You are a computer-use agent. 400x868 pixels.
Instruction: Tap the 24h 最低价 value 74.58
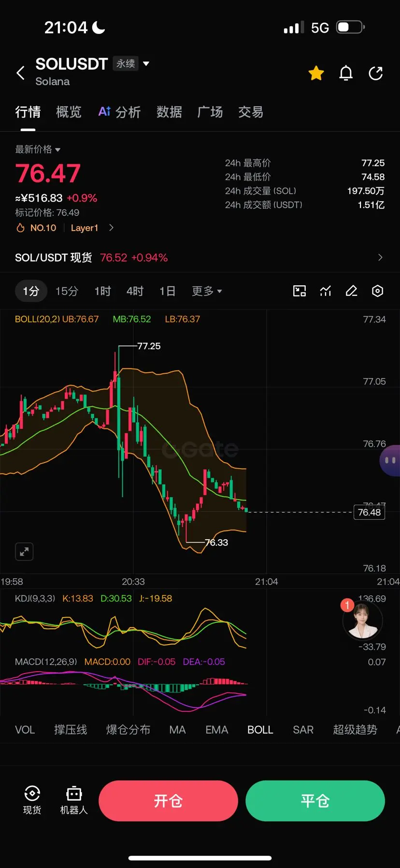pos(373,177)
